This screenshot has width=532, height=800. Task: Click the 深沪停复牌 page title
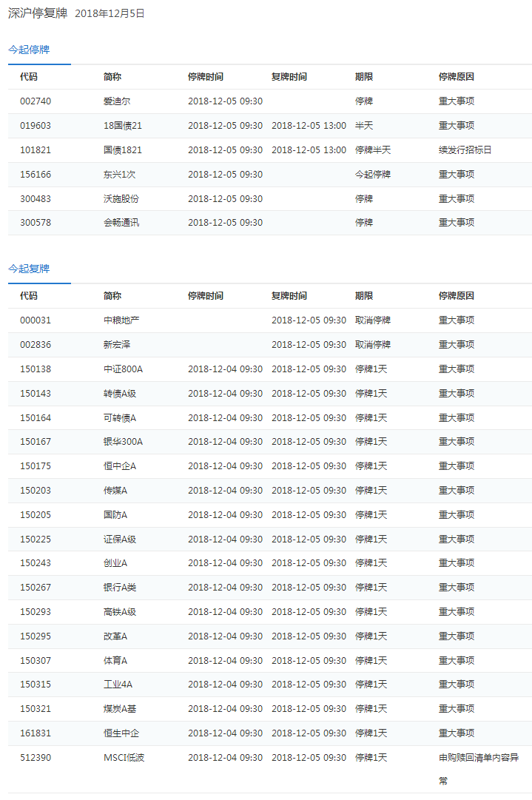38,13
